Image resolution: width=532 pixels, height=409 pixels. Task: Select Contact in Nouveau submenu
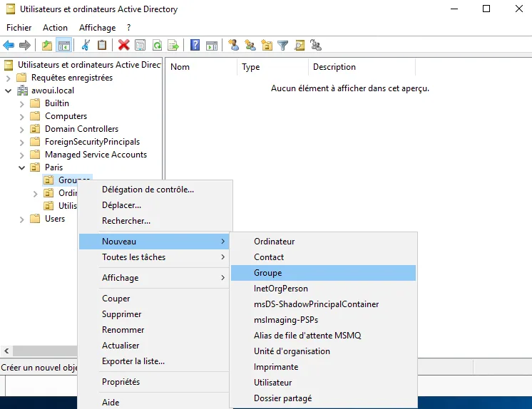point(323,257)
